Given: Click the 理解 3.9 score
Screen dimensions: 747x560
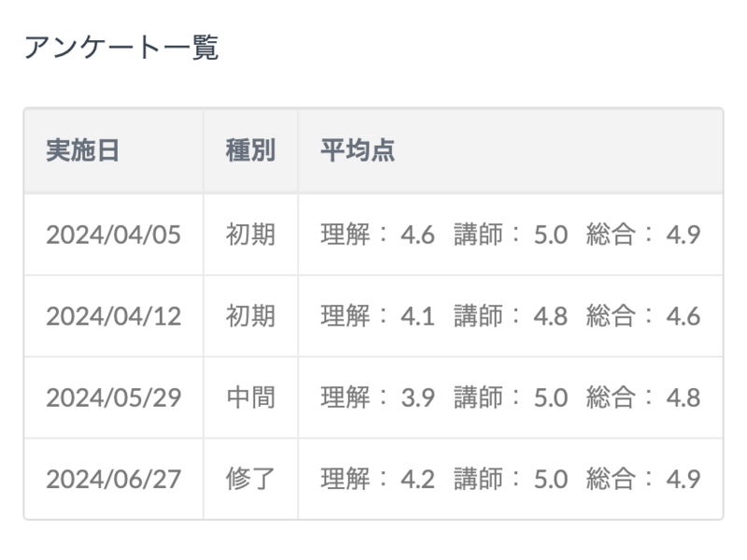Looking at the screenshot, I should point(377,398).
